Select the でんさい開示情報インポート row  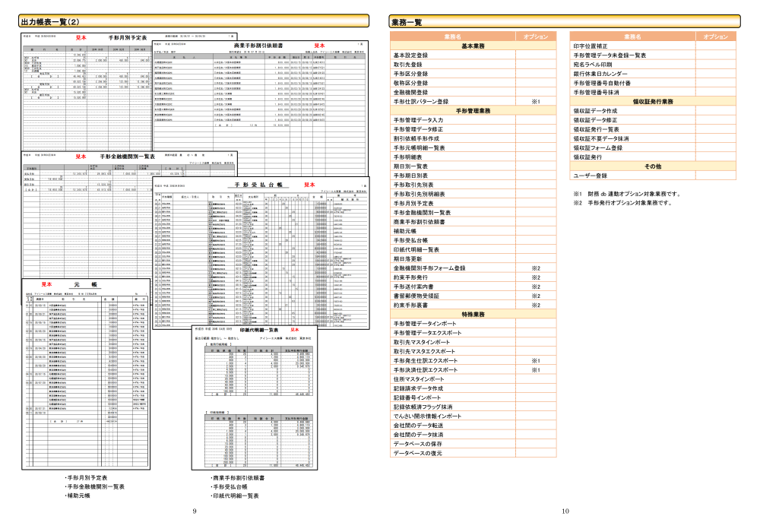(x=473, y=416)
